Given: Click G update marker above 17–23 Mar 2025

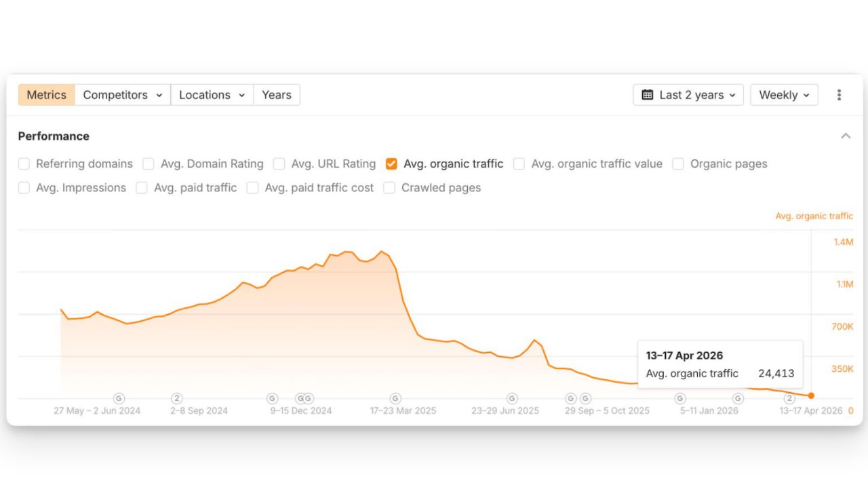Looking at the screenshot, I should pyautogui.click(x=395, y=398).
